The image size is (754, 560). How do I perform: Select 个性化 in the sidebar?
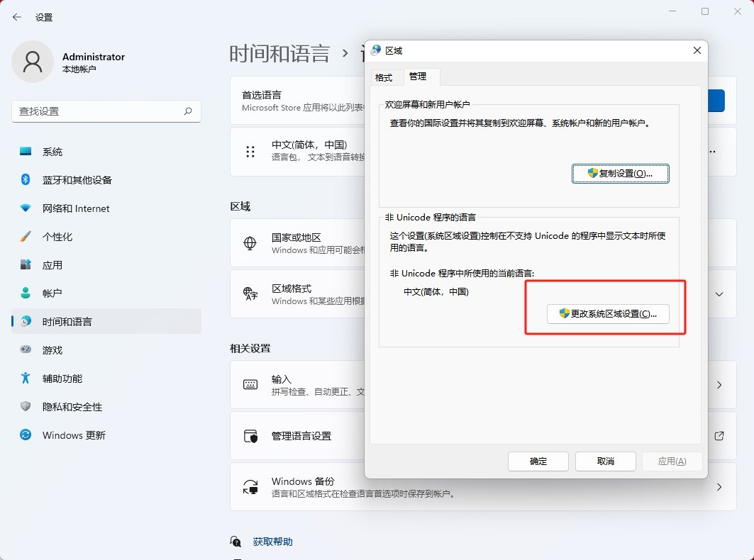click(106, 237)
